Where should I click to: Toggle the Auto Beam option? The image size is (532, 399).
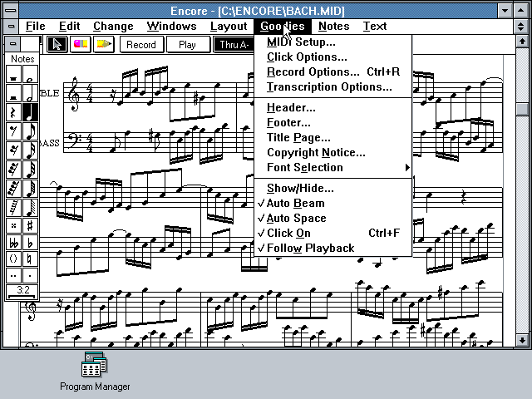tap(332, 203)
